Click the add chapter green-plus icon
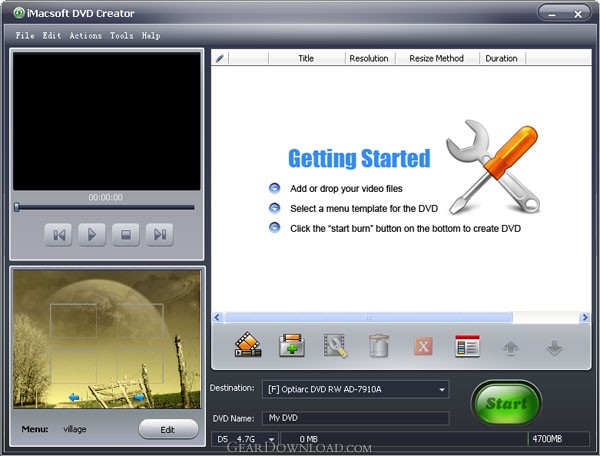The image size is (600, 456). click(x=292, y=345)
